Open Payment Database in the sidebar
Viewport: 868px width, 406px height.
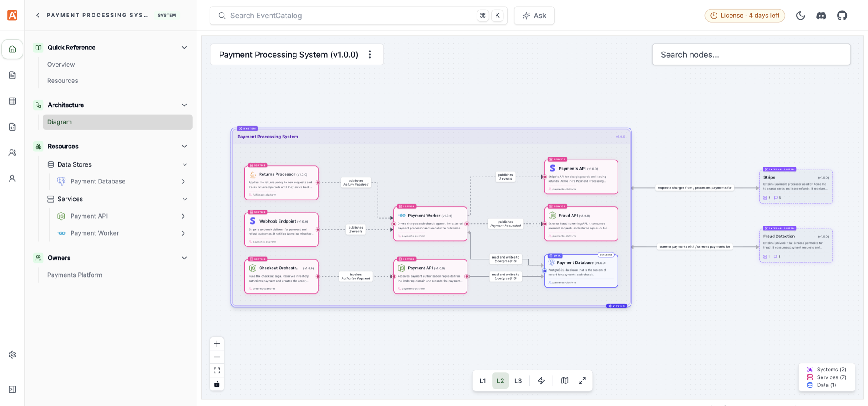(x=98, y=181)
